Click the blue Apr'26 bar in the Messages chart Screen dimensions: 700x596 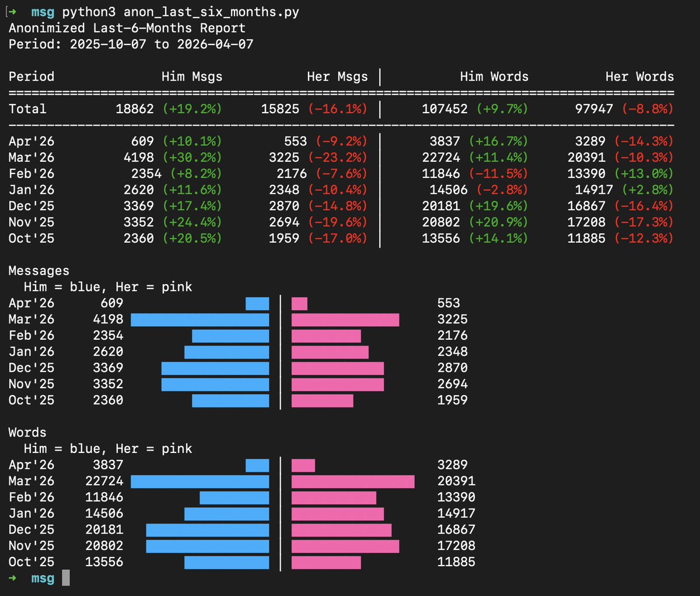257,304
